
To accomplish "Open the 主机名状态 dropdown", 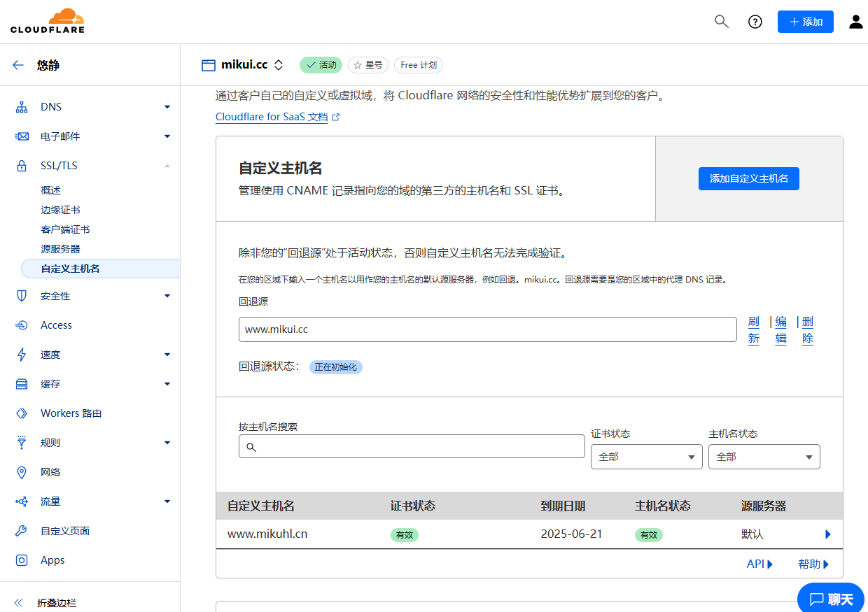I will click(764, 457).
